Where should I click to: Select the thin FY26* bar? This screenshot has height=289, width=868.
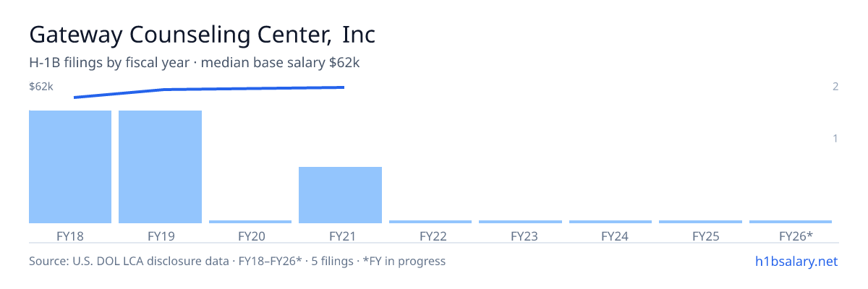pos(791,222)
